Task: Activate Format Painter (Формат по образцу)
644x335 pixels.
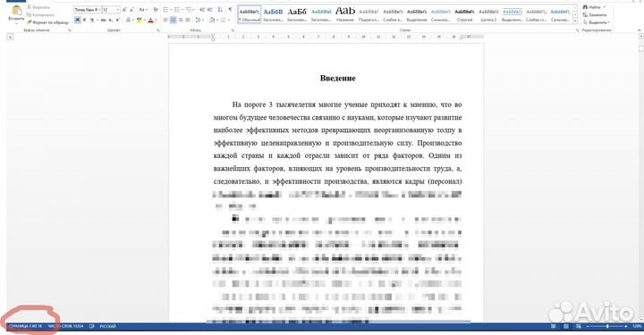Action: click(47, 22)
